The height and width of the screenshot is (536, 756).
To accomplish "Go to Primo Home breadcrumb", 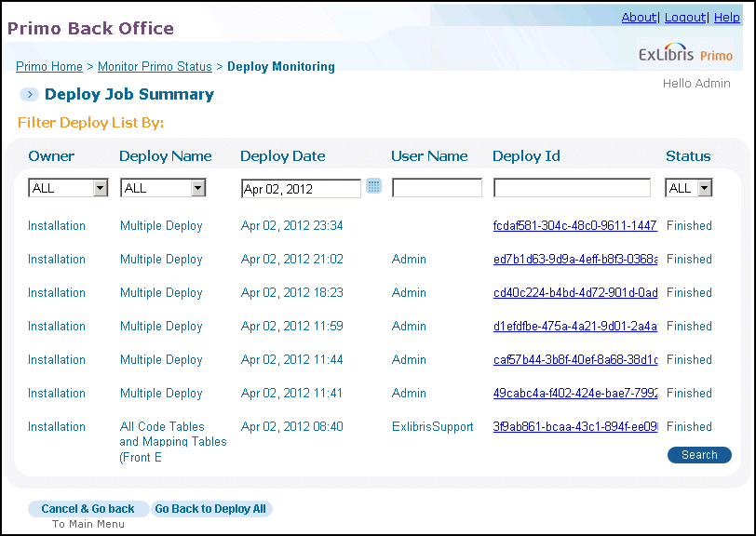I will point(49,66).
